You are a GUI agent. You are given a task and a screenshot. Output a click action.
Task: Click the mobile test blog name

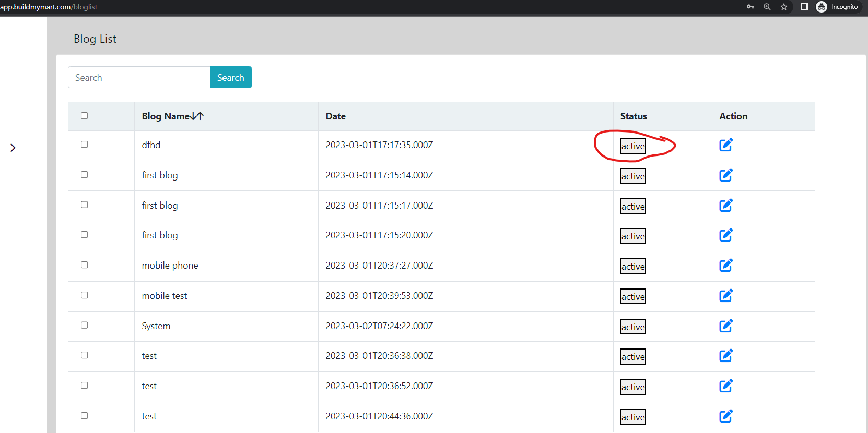(164, 296)
